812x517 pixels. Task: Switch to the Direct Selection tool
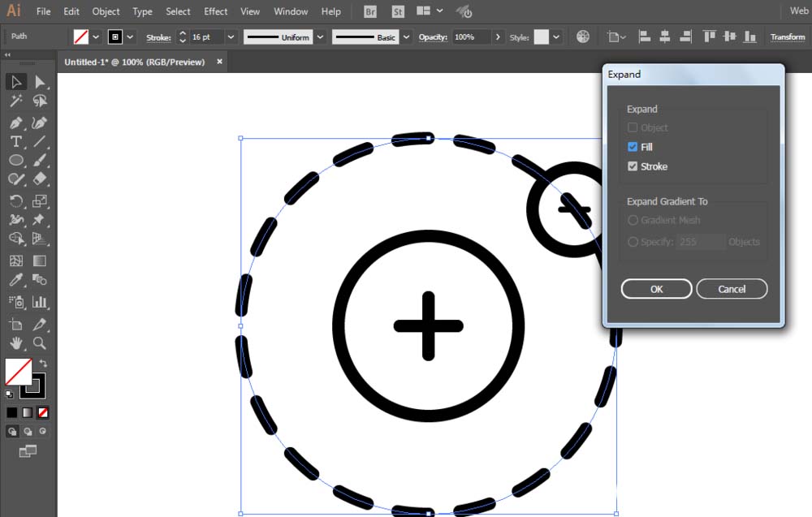coord(39,81)
